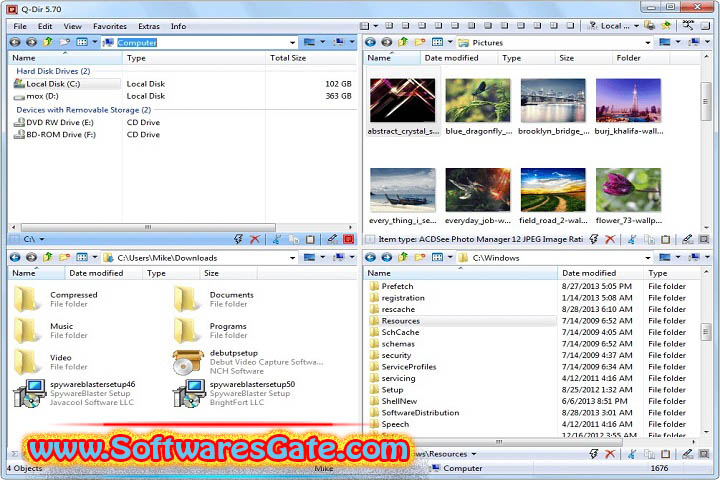
Task: Click scissors cut icon in Pictures status bar
Action: click(632, 239)
